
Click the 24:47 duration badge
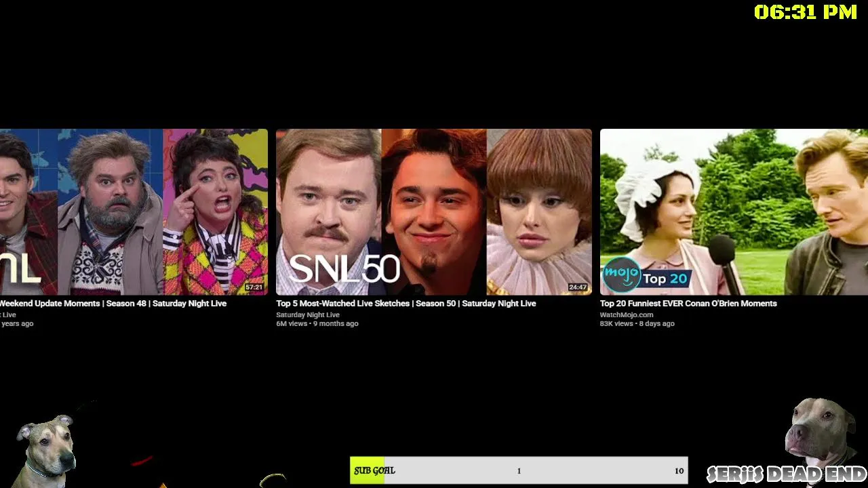click(578, 287)
